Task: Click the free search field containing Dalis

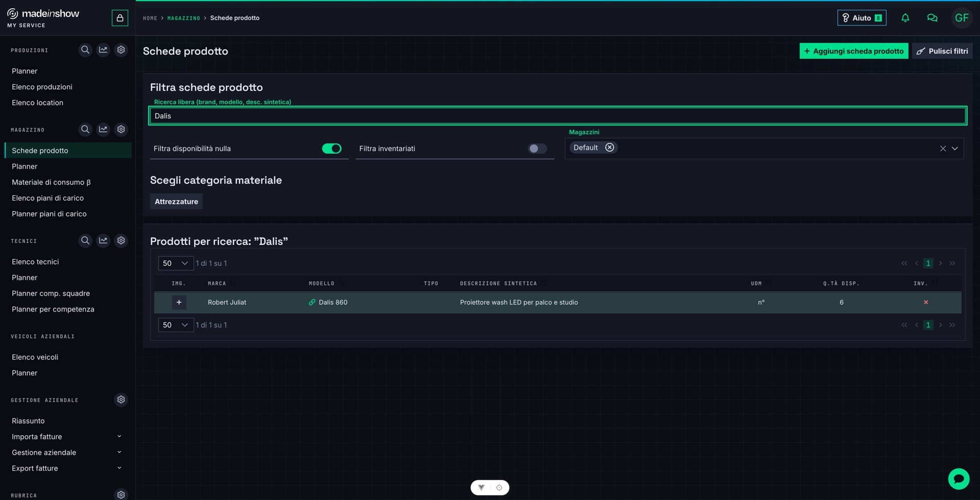Action: point(557,116)
